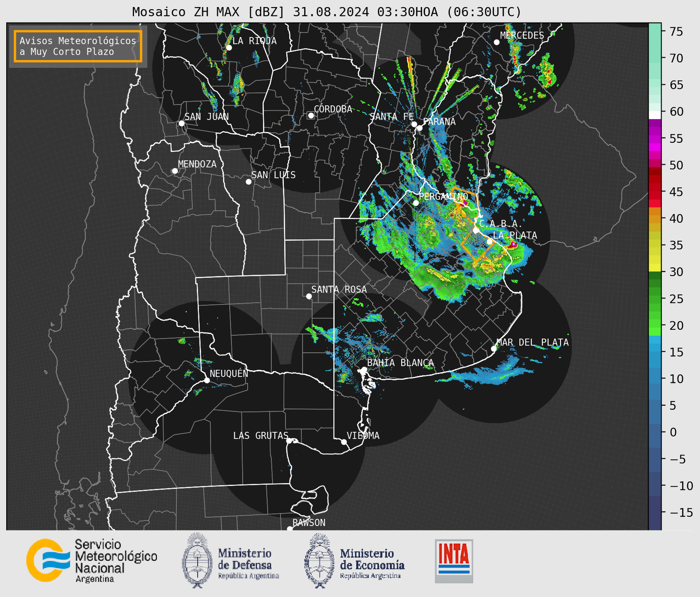Viewport: 700px width, 597px height.
Task: Click the magenta storm cell east of La Plata
Action: coord(513,245)
